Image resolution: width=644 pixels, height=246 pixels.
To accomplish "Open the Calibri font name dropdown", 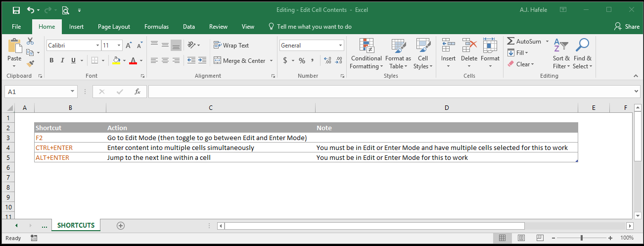I will [x=98, y=45].
